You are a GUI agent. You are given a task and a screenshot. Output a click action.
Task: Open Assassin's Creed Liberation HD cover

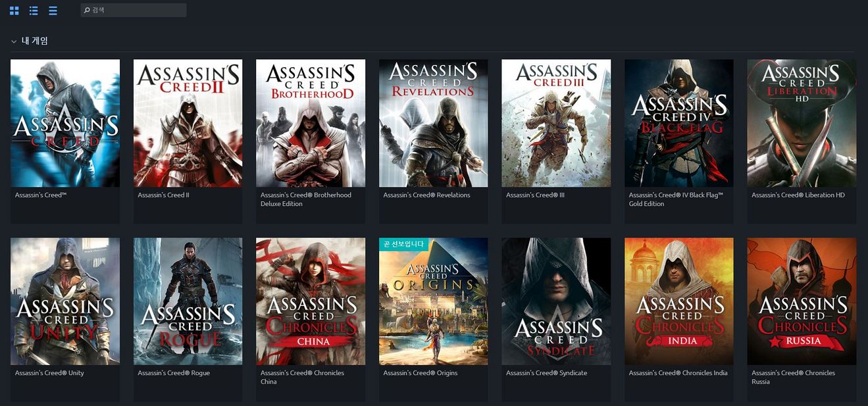802,123
